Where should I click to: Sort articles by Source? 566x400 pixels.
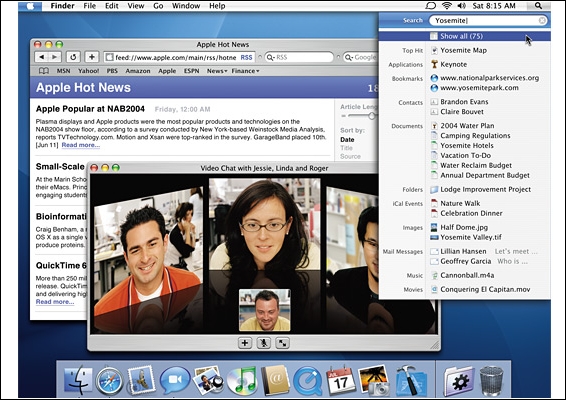coord(350,156)
